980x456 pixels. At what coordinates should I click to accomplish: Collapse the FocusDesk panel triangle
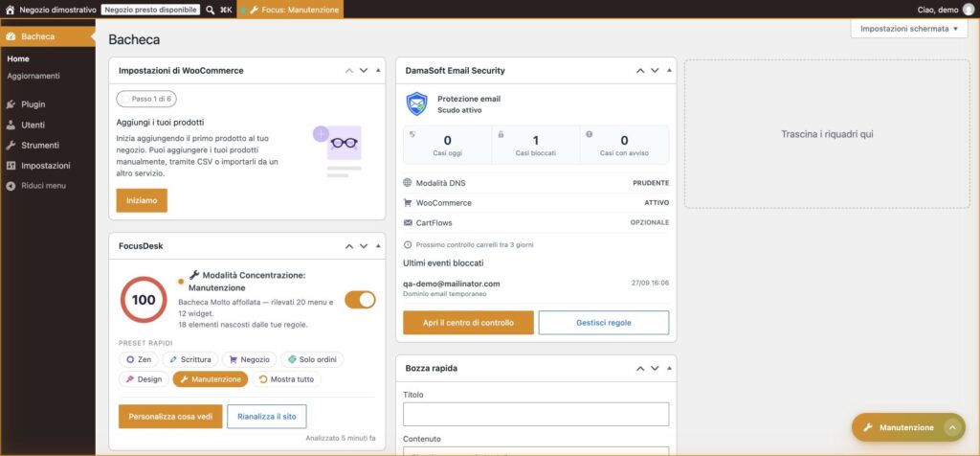(378, 246)
